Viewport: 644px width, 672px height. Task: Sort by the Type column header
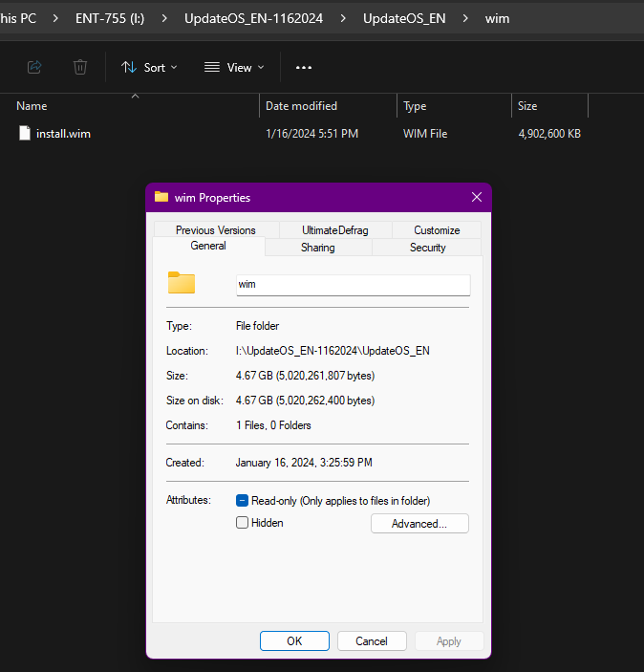(x=415, y=106)
